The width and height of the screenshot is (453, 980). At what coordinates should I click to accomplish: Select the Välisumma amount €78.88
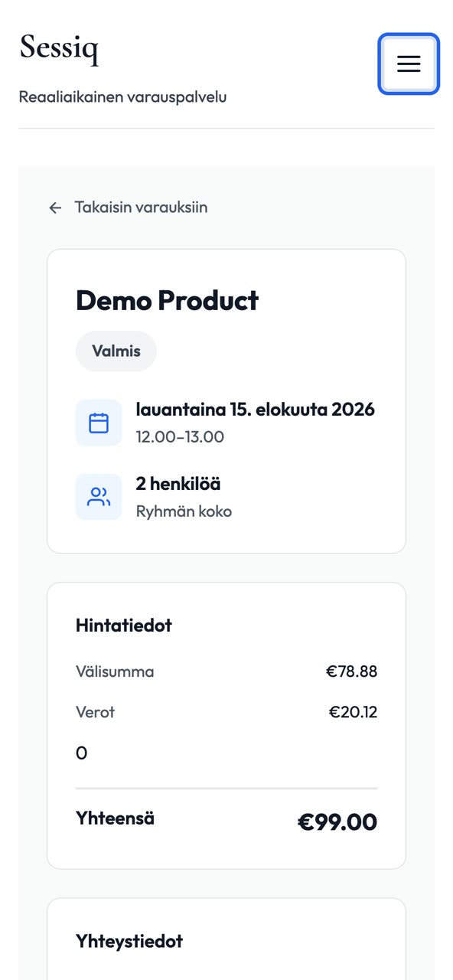(352, 671)
